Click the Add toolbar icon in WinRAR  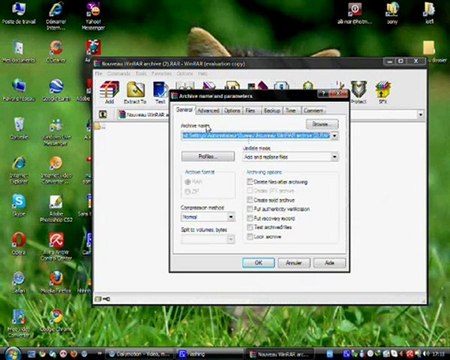(x=109, y=92)
